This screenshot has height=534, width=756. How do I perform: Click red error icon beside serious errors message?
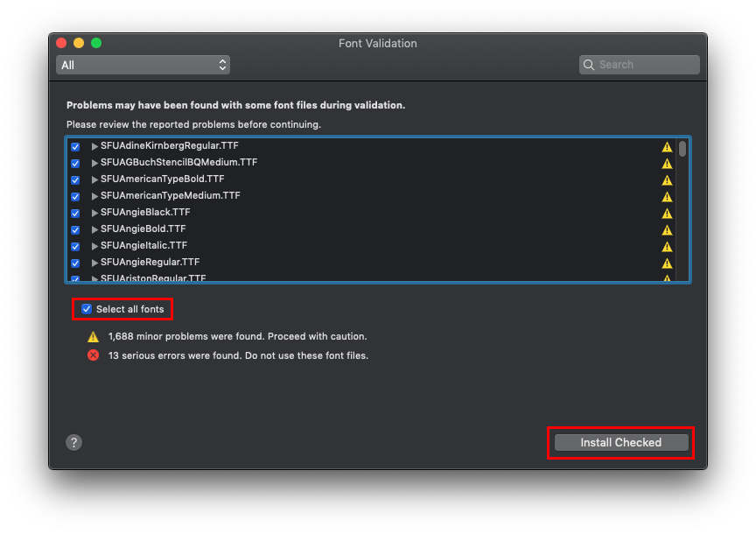(93, 355)
